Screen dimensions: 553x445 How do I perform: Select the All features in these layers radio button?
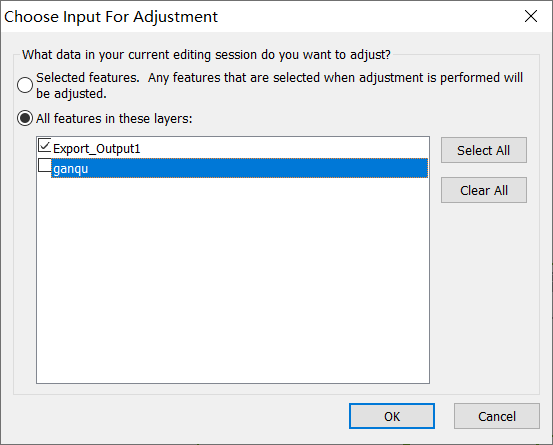tap(25, 118)
